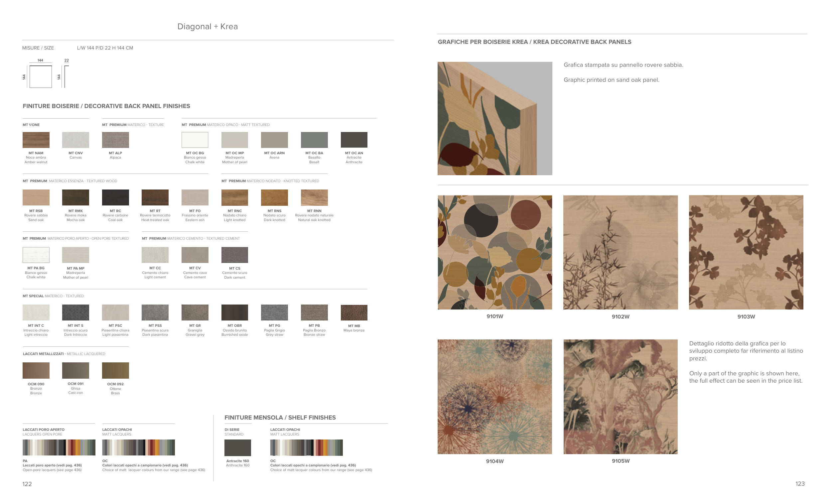Select MT OC AN Anthracite swatch
Viewport: 831px width, 504px height.
[x=354, y=140]
